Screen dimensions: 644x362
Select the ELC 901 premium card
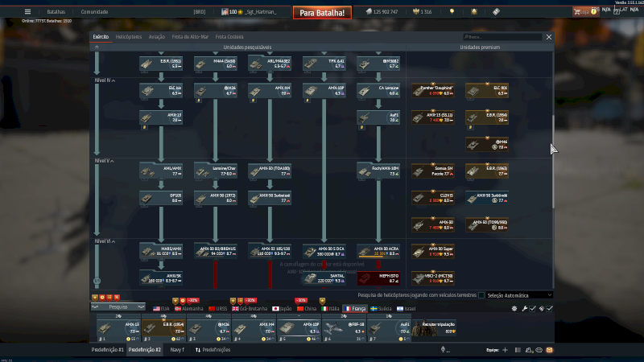pyautogui.click(x=487, y=91)
